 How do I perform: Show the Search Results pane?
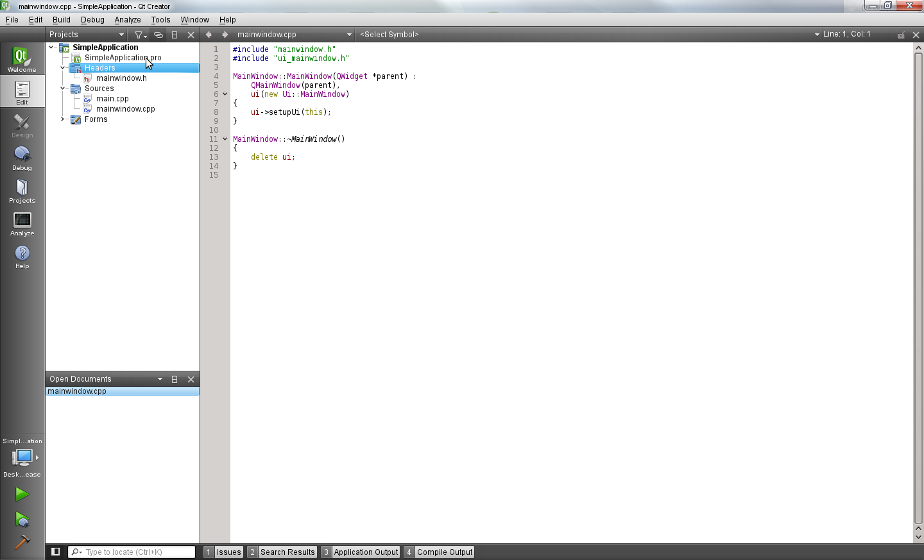coord(282,552)
